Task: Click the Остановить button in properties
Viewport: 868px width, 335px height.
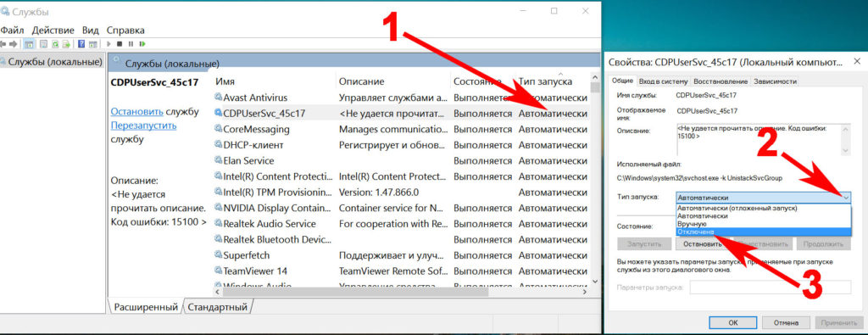Action: pyautogui.click(x=701, y=243)
